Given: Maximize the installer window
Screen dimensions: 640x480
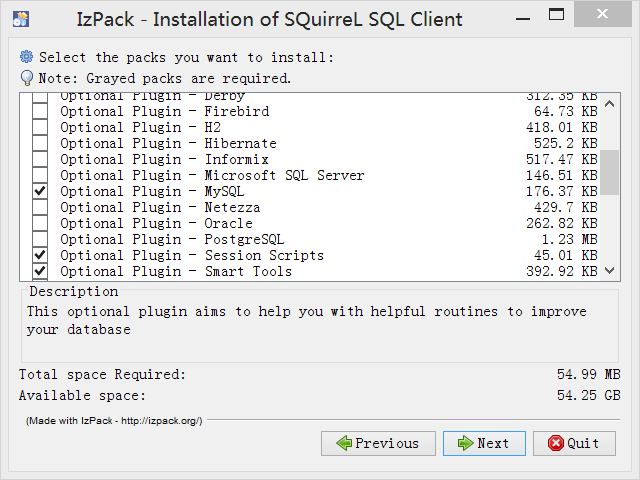Looking at the screenshot, I should click(x=556, y=15).
